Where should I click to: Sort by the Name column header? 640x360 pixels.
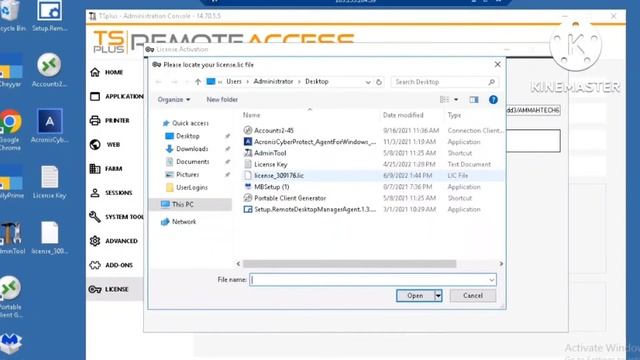pos(251,115)
